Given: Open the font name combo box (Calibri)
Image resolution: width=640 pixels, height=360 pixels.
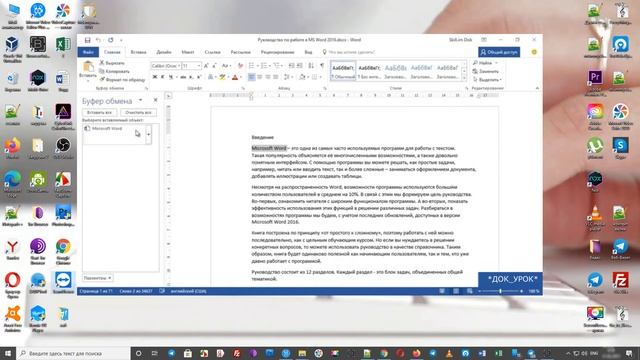Looking at the screenshot, I should click(166, 66).
